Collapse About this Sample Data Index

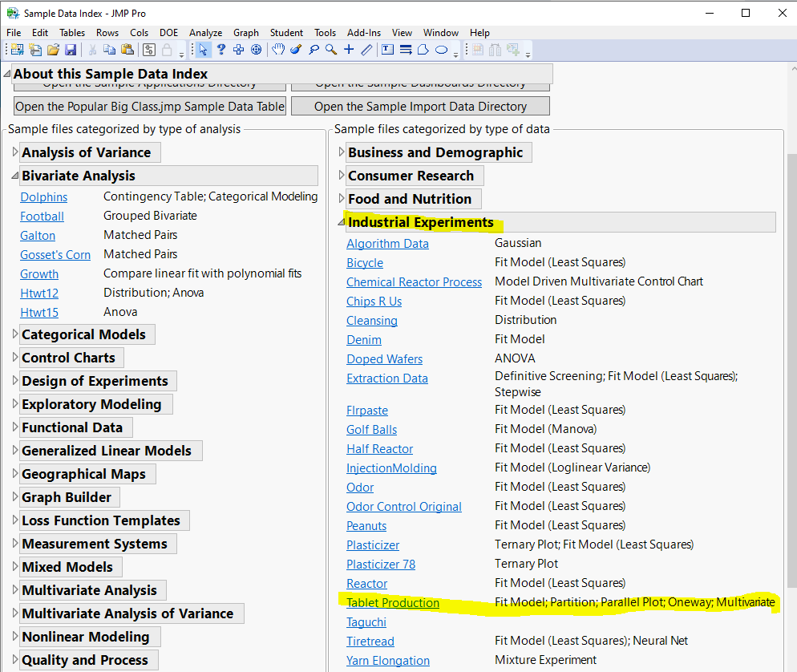click(x=7, y=74)
